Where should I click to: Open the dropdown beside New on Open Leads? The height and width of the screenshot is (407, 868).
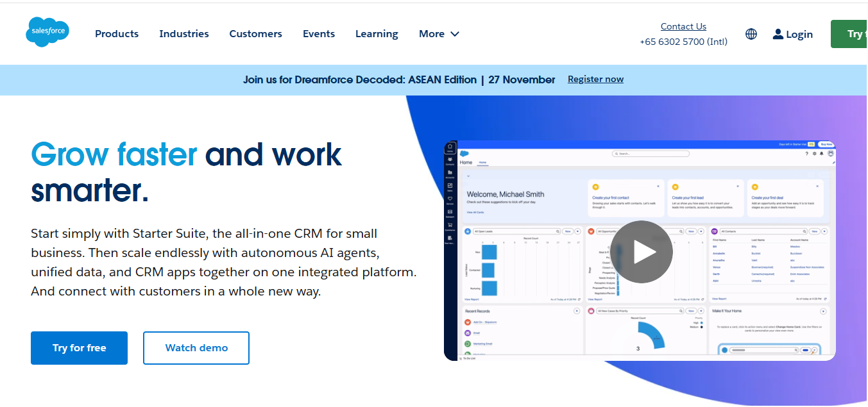coord(577,231)
